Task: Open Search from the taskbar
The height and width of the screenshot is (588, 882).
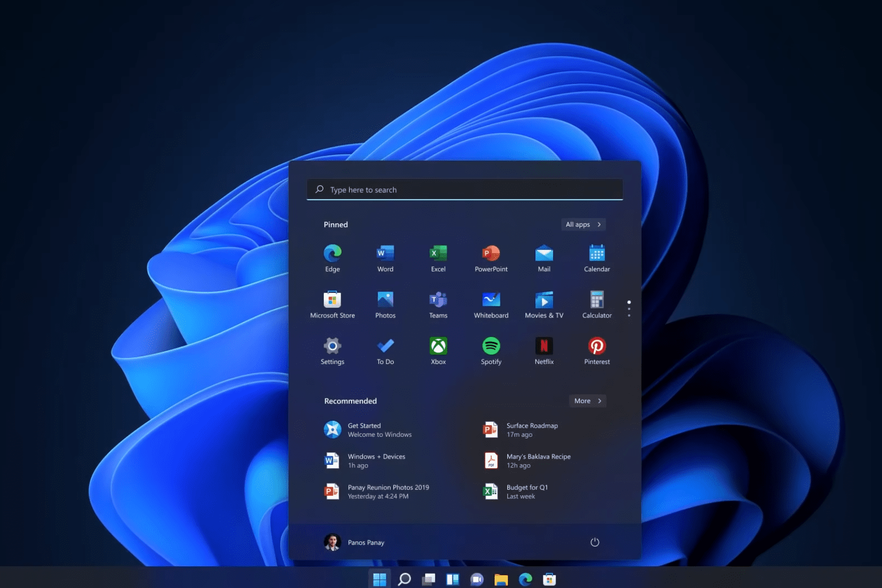Action: [404, 579]
